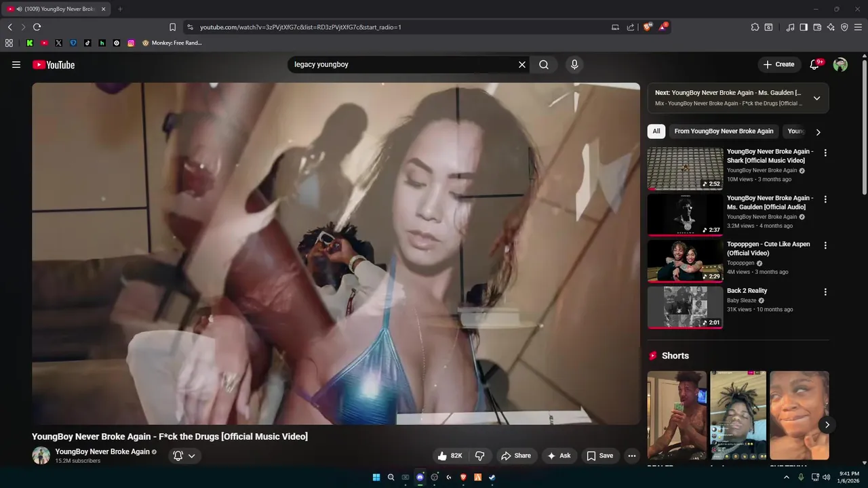Viewport: 868px width, 488px height.
Task: Show more chips with the right arrow
Action: pos(818,132)
